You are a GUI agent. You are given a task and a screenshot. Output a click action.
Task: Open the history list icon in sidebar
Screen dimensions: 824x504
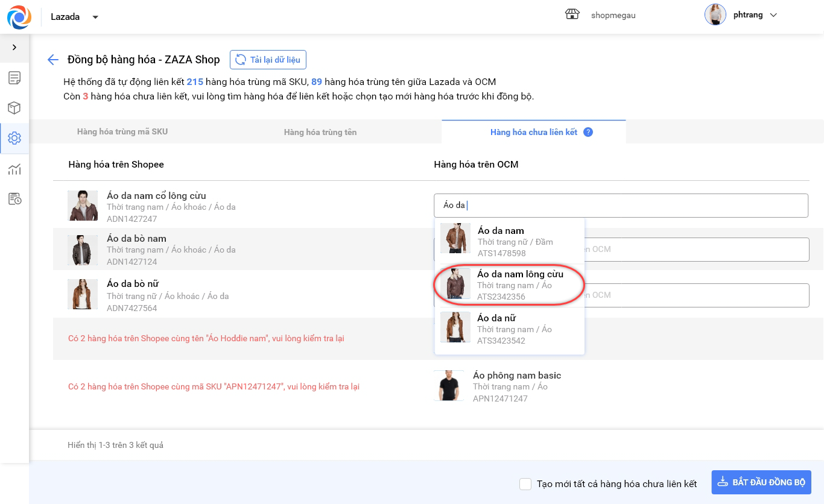coord(14,199)
